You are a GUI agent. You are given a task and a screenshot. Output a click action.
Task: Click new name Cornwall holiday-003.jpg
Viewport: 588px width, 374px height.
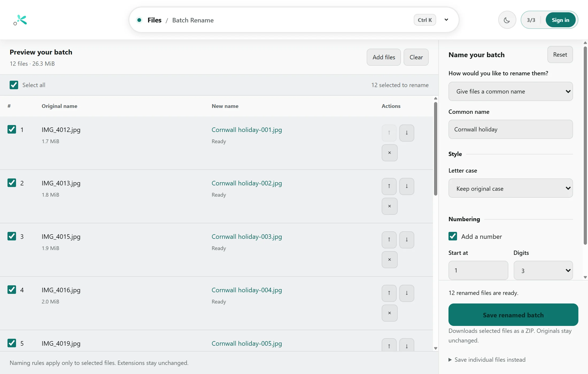point(247,237)
